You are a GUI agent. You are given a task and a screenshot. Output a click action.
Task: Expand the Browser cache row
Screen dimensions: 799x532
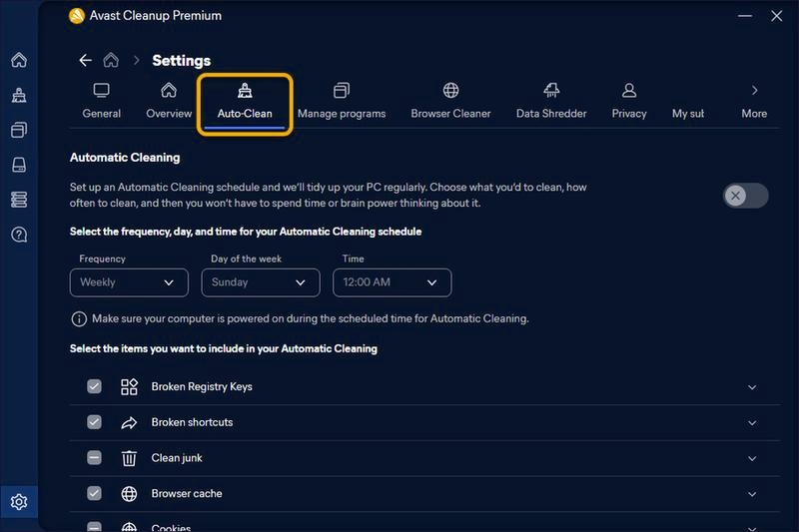[x=752, y=494]
